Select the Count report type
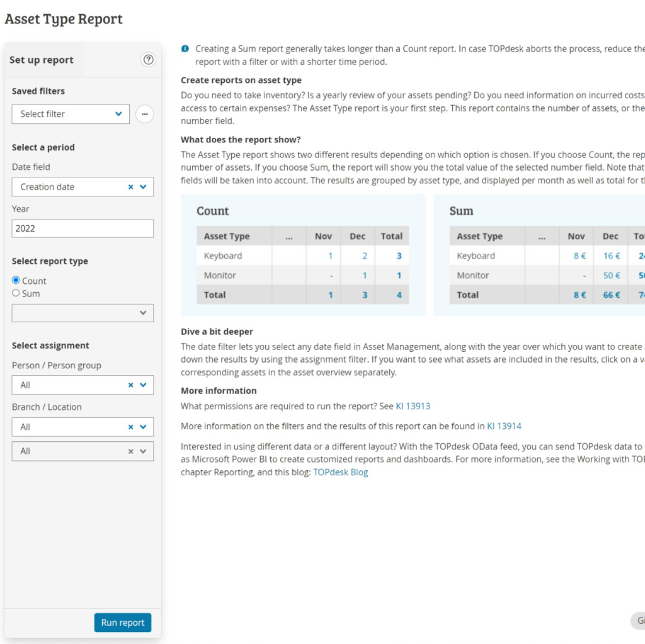This screenshot has width=645, height=644. point(16,281)
